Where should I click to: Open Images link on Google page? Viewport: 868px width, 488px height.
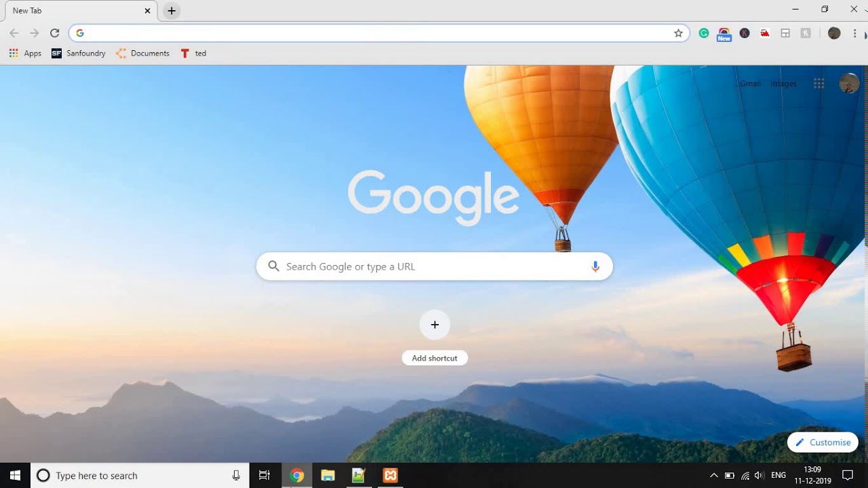[x=783, y=83]
